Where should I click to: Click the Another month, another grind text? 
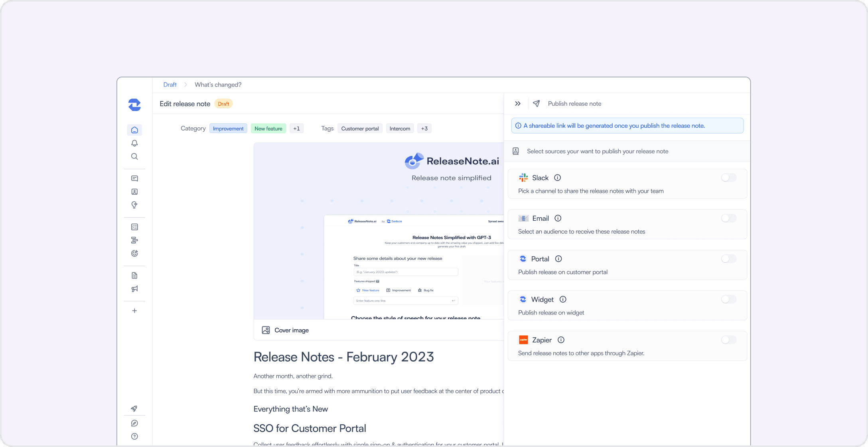coord(293,376)
